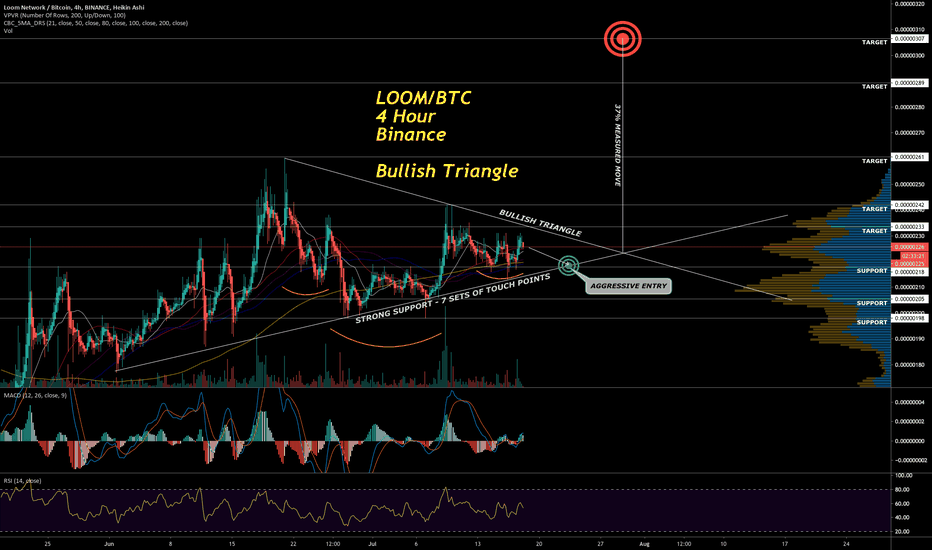Click -0.00000002 on the MACD axis
This screenshot has width=932, height=550.
coord(909,460)
